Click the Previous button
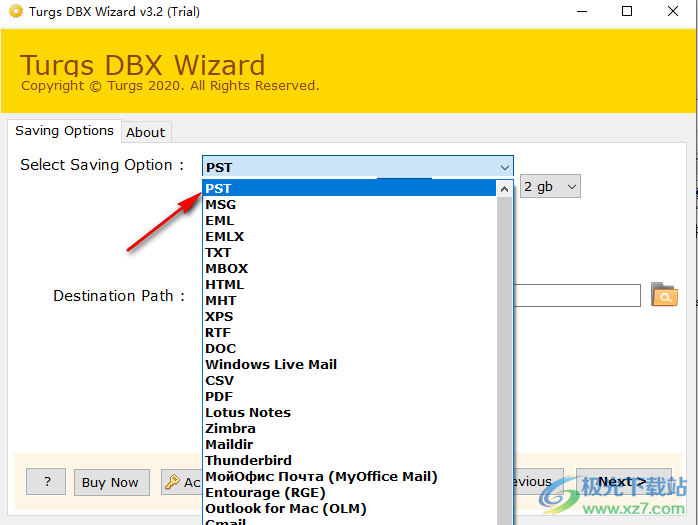Viewport: 698px width, 525px height. coord(538,481)
